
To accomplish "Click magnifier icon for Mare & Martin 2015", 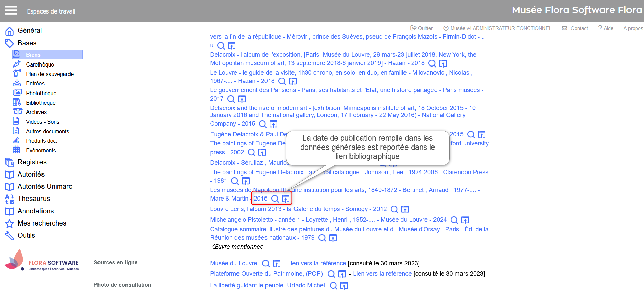I will [275, 199].
